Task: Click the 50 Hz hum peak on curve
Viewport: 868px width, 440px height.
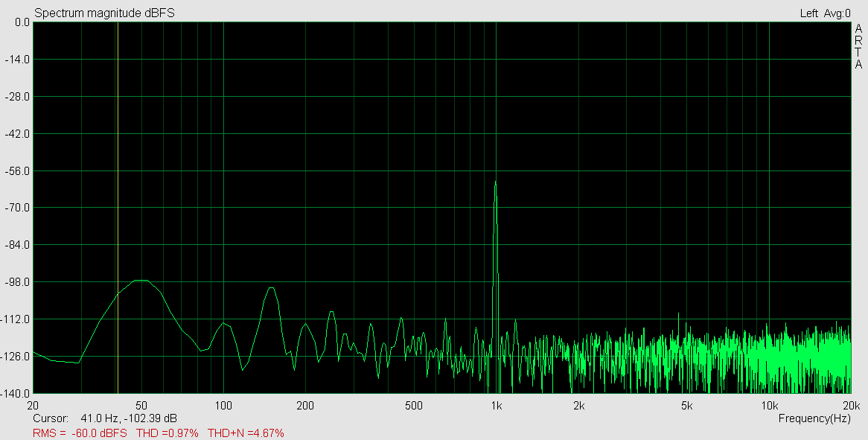Action: [141, 280]
